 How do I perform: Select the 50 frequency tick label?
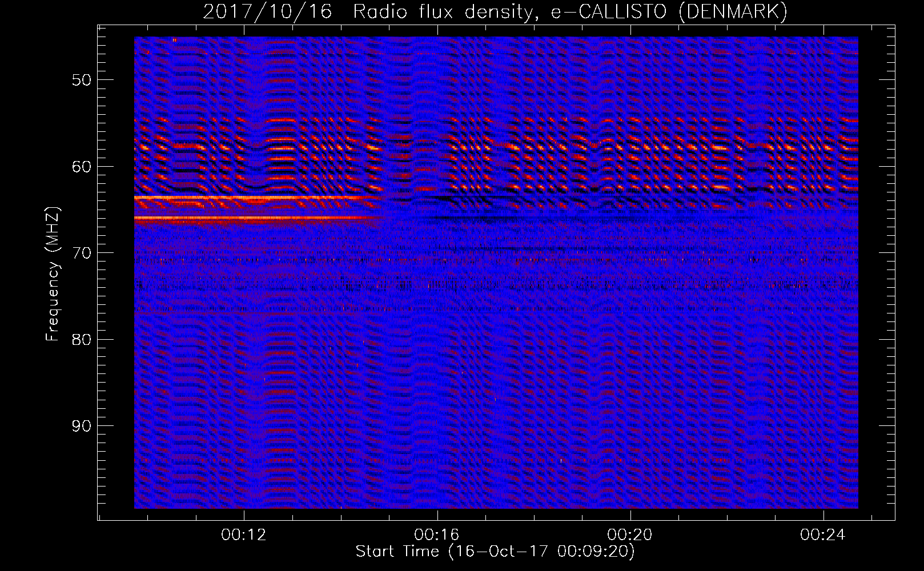tap(82, 80)
